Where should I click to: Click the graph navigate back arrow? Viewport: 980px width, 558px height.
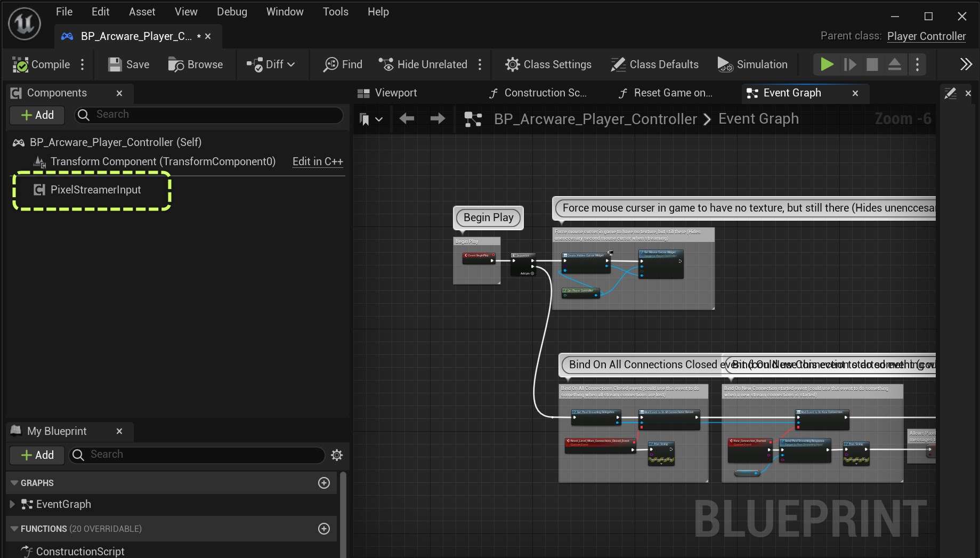tap(407, 119)
